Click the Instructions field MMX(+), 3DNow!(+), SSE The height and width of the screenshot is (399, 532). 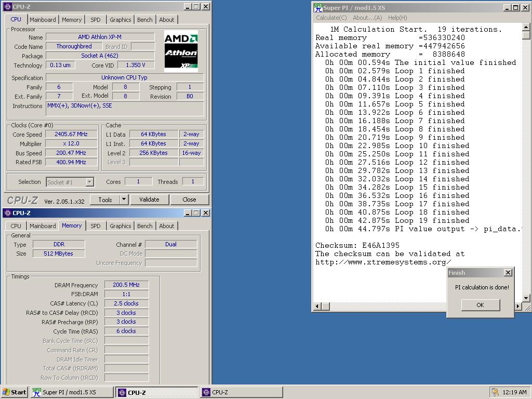tap(125, 109)
